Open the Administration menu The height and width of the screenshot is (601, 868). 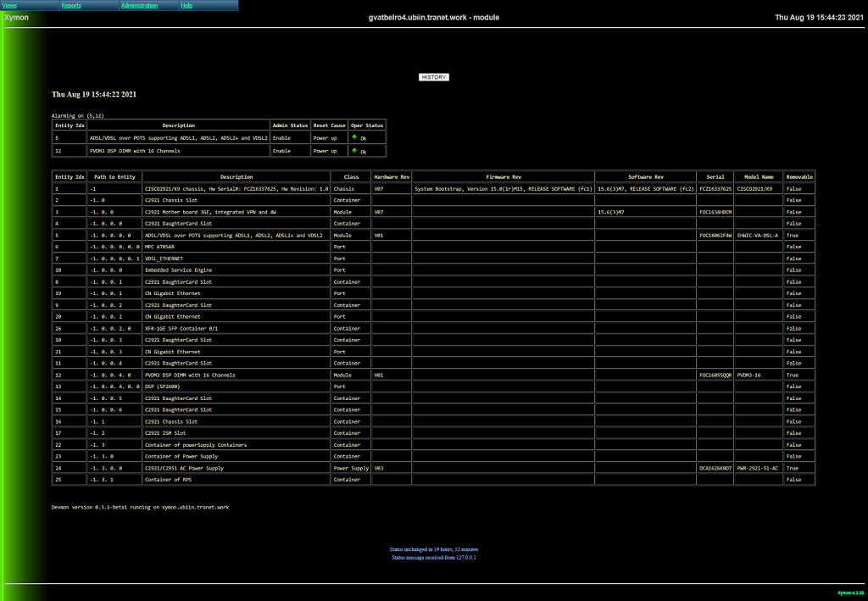click(x=139, y=5)
